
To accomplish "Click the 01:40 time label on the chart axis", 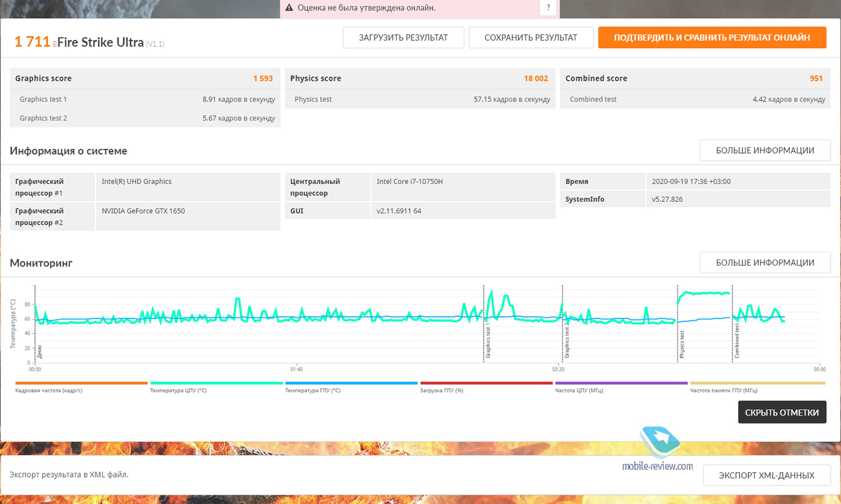I will click(x=296, y=369).
